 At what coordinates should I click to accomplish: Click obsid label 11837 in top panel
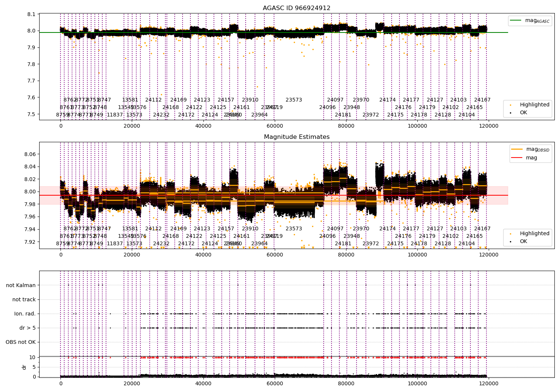click(115, 115)
